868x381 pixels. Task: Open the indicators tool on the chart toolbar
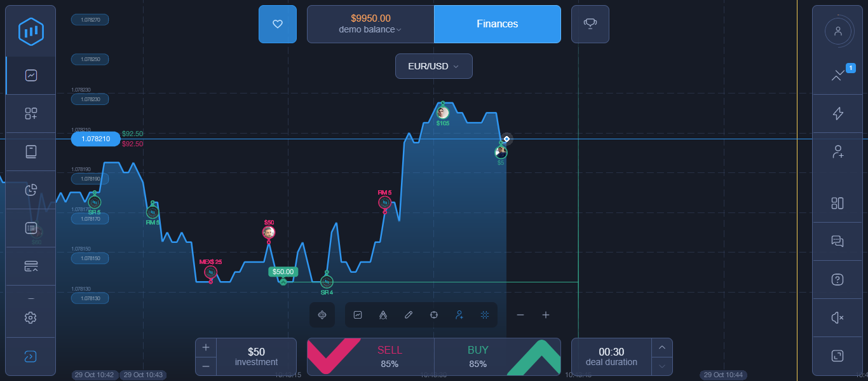[x=383, y=315]
